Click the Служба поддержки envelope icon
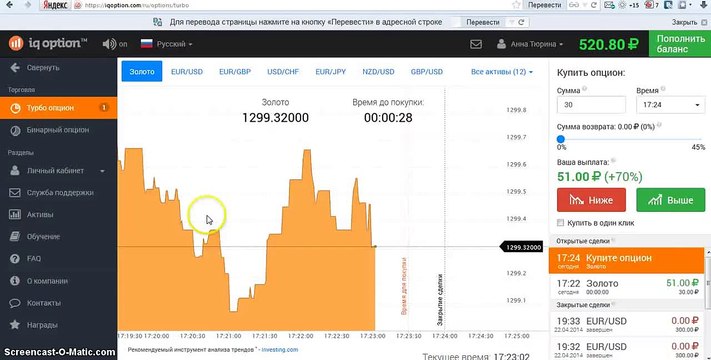 (x=15, y=193)
